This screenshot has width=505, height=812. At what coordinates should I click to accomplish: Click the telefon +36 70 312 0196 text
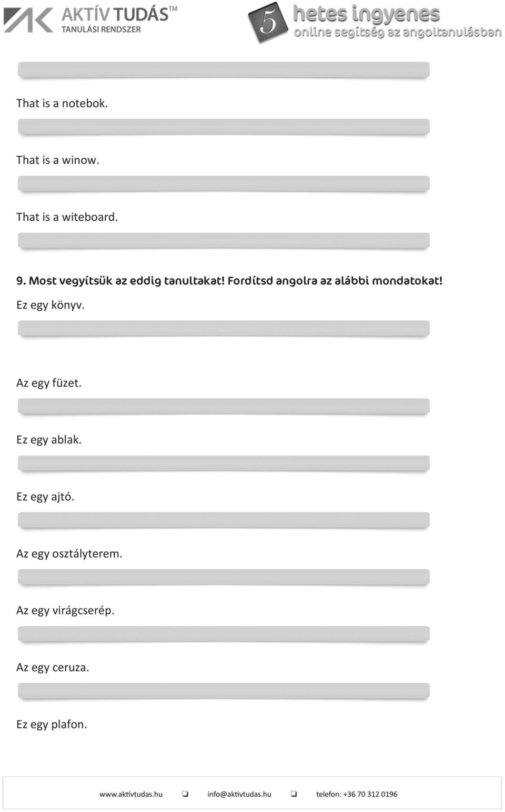tap(357, 794)
